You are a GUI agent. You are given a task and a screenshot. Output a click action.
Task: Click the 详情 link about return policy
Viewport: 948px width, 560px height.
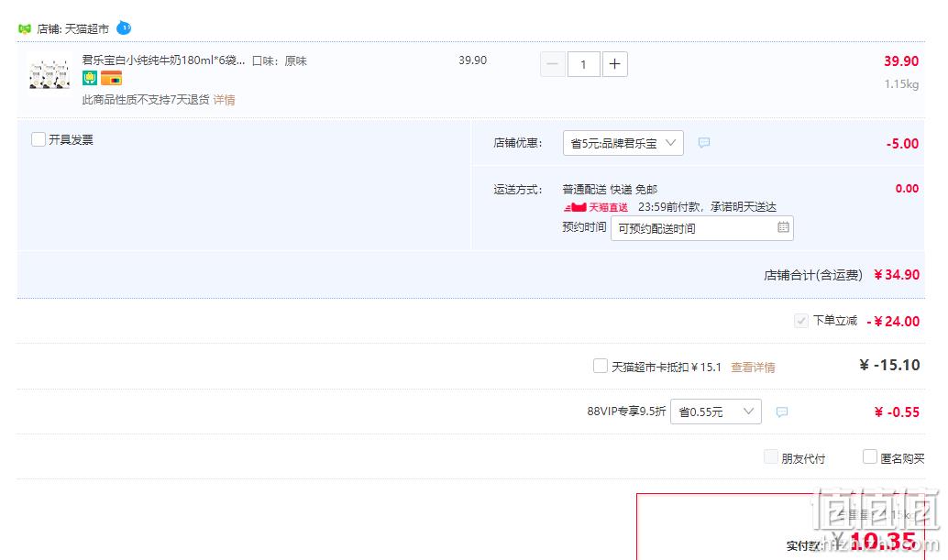click(x=225, y=100)
